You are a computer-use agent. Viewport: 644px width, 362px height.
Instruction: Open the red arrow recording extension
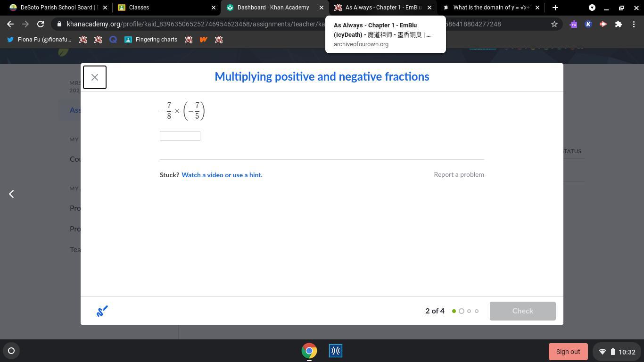pyautogui.click(x=603, y=24)
